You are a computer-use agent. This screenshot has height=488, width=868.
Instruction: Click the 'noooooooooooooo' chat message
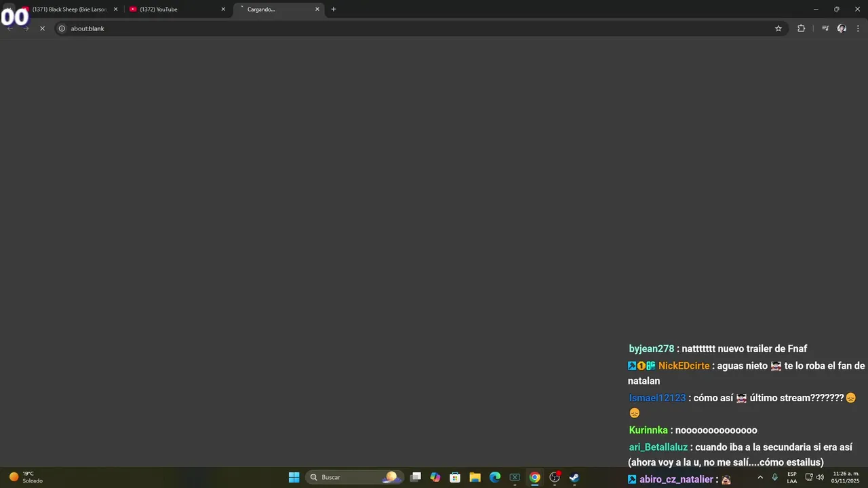coord(716,430)
